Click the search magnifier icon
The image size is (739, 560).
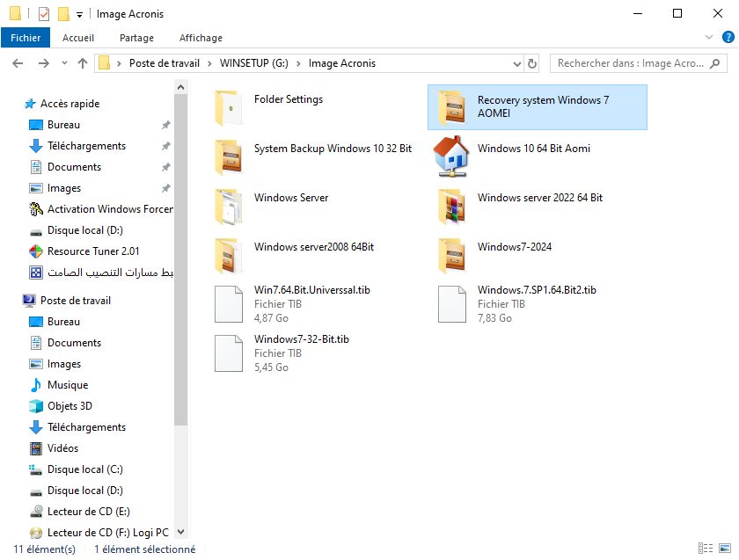click(x=715, y=63)
